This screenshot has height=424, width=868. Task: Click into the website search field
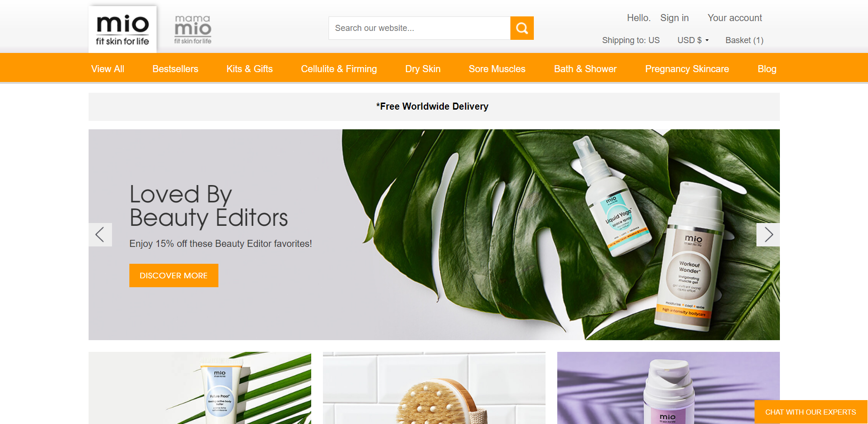tap(419, 28)
